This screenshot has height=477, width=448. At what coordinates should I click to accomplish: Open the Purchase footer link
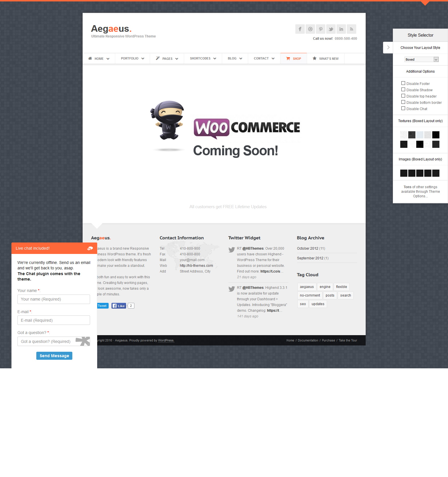pyautogui.click(x=328, y=340)
